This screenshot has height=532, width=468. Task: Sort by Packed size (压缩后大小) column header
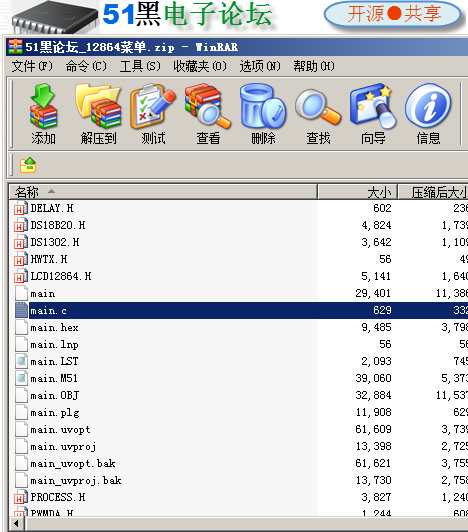coord(433,192)
